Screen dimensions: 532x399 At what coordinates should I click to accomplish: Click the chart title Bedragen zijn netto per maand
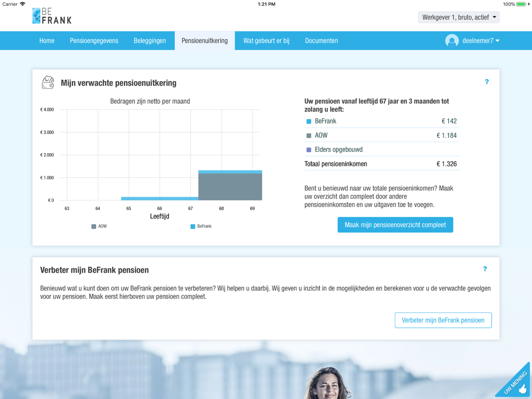tap(150, 101)
